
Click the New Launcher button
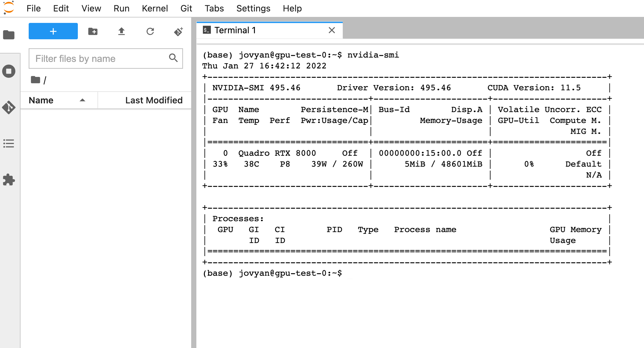coord(53,31)
